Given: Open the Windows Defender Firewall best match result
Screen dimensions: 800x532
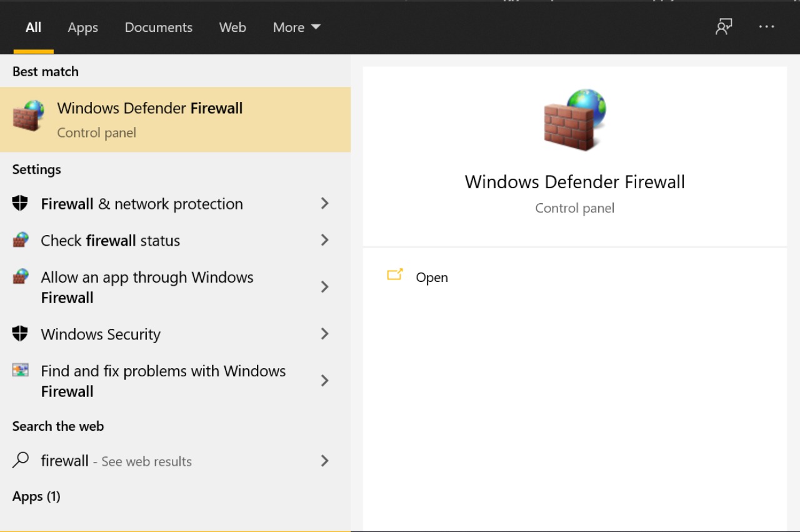Looking at the screenshot, I should point(175,119).
